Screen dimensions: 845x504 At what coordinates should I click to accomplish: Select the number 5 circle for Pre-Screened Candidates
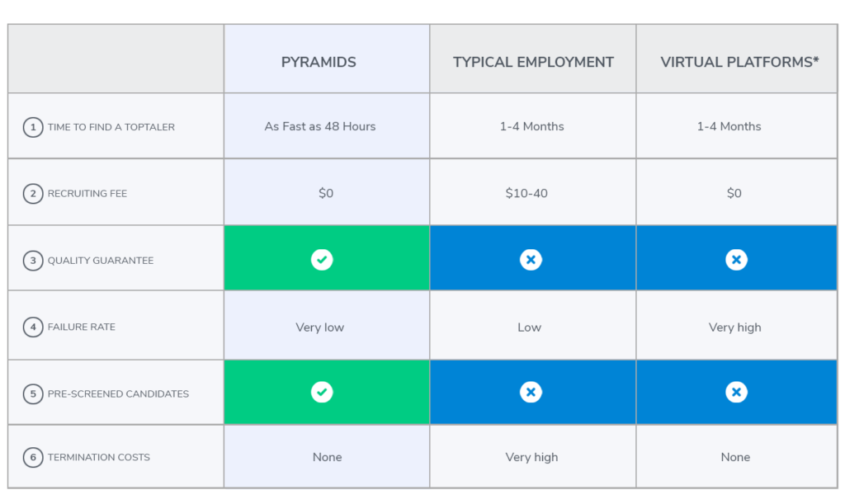click(x=33, y=393)
